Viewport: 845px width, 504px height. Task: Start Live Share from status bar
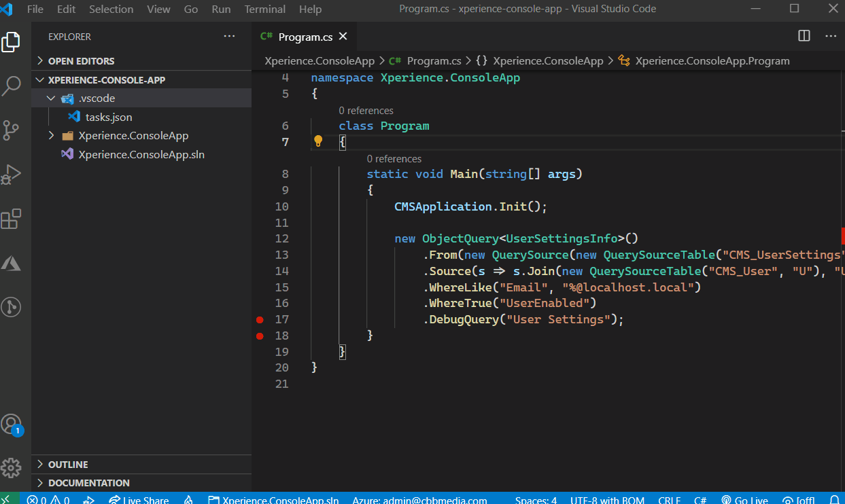(x=139, y=500)
